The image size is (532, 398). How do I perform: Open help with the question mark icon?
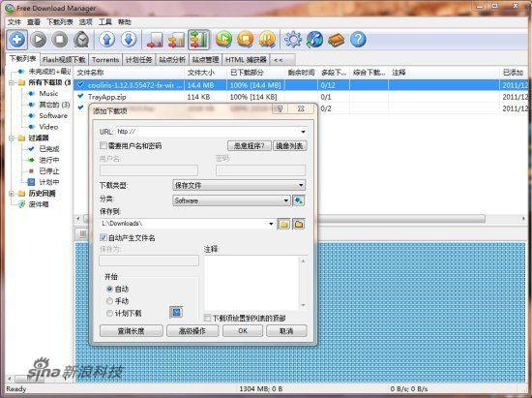[x=358, y=40]
